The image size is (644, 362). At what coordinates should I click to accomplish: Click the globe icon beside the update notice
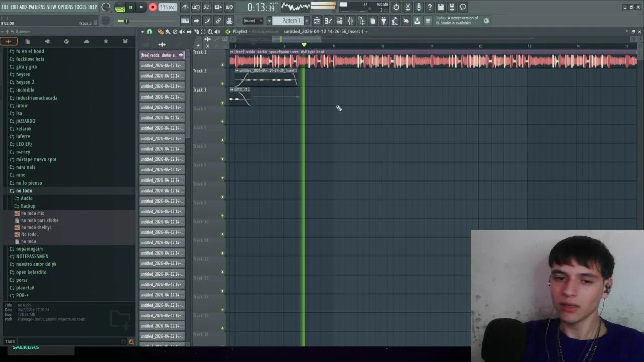[486, 21]
